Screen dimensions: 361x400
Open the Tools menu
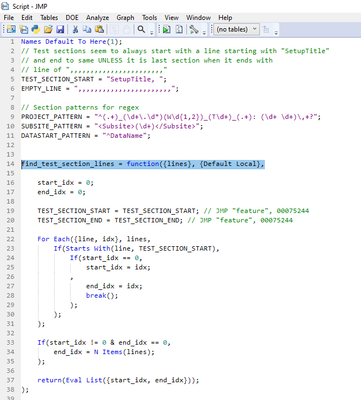pos(149,18)
